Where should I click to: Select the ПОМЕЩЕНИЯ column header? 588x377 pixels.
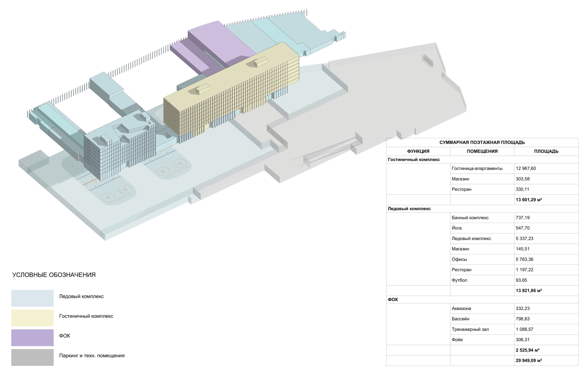(x=482, y=151)
